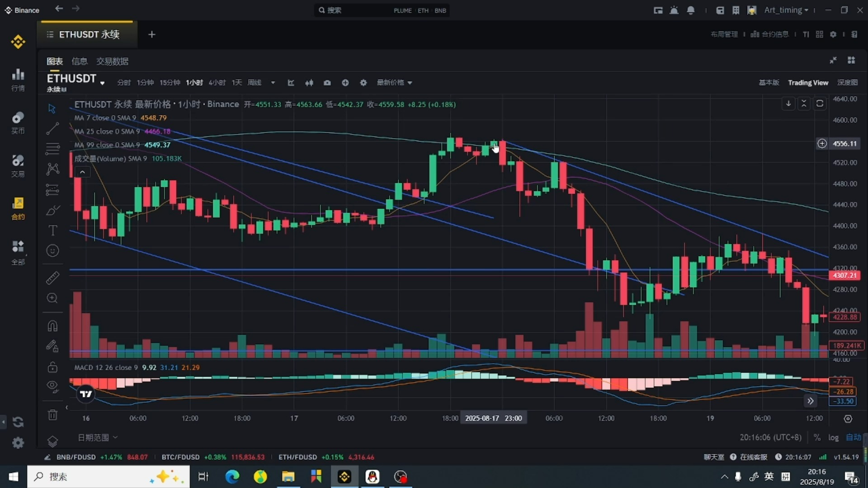Open the indicators icon in chart toolbar
The width and height of the screenshot is (868, 488).
(x=291, y=83)
